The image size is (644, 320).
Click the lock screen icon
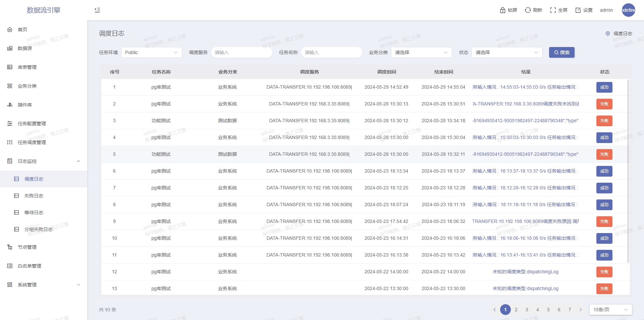[x=502, y=10]
